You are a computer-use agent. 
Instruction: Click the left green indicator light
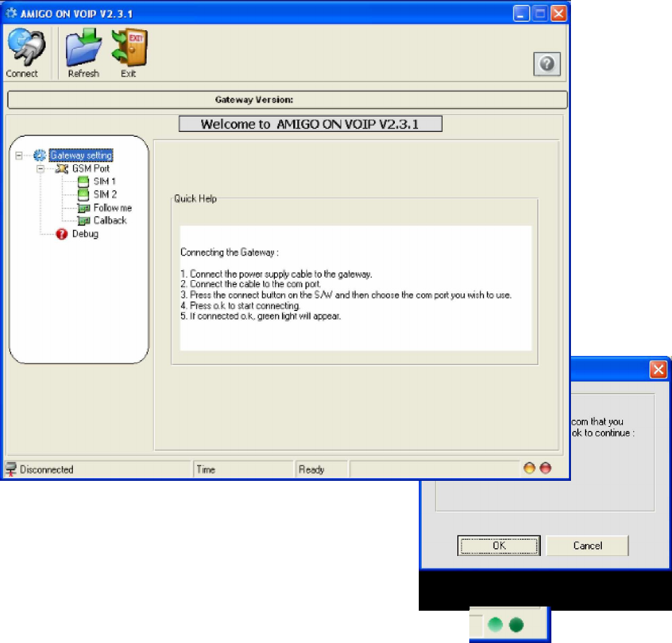click(495, 625)
